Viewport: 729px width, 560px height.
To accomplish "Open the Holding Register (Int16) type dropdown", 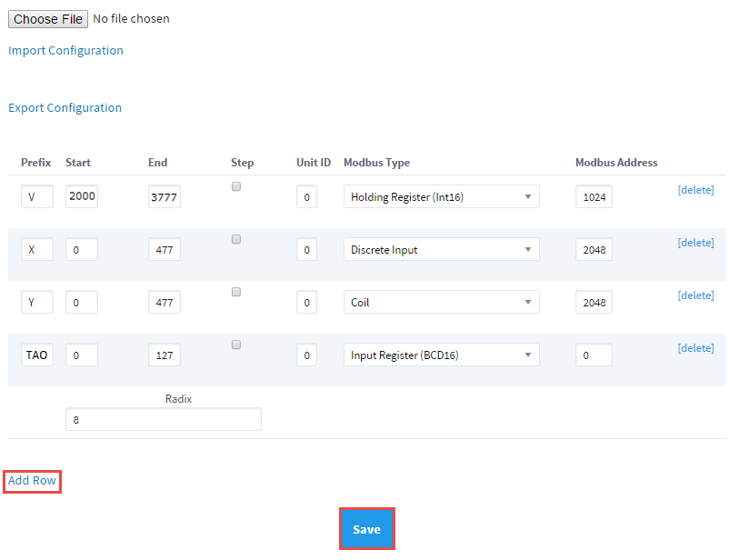I will click(441, 196).
